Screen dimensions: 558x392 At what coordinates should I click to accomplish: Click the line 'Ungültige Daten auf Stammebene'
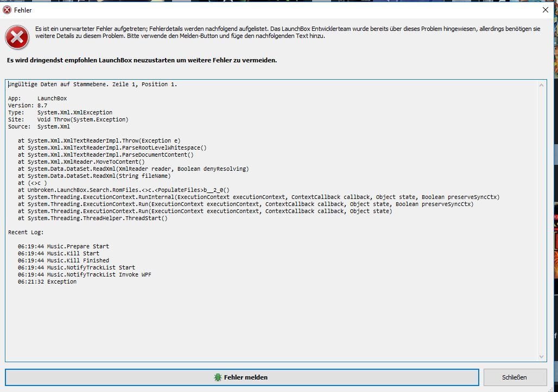(x=92, y=84)
